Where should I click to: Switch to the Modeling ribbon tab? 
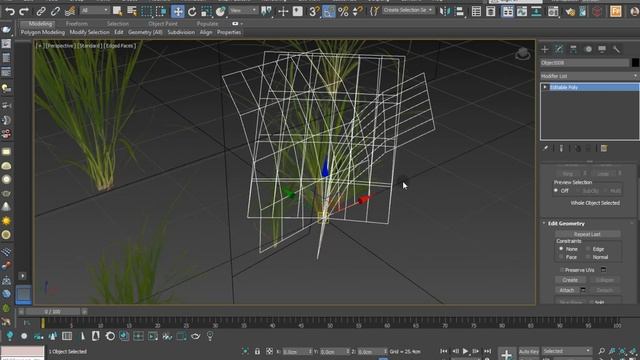click(40, 24)
